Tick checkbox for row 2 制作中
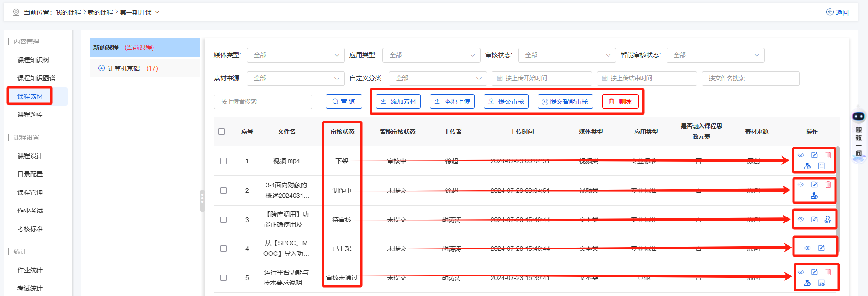This screenshot has height=296, width=868. pyautogui.click(x=223, y=190)
